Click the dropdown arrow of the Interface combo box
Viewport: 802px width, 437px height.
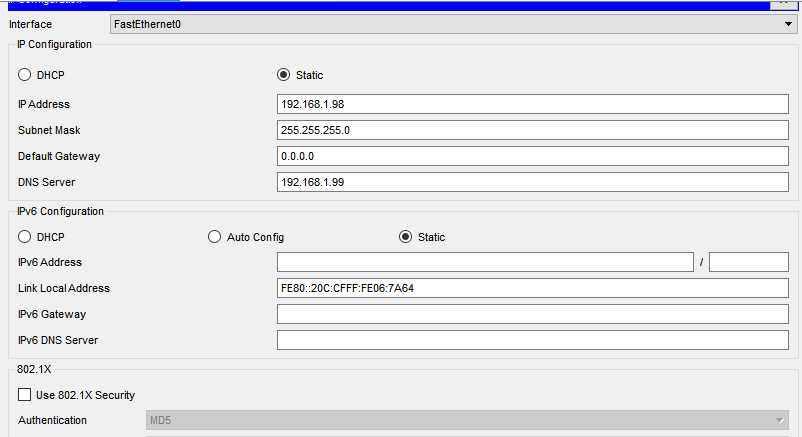point(788,24)
